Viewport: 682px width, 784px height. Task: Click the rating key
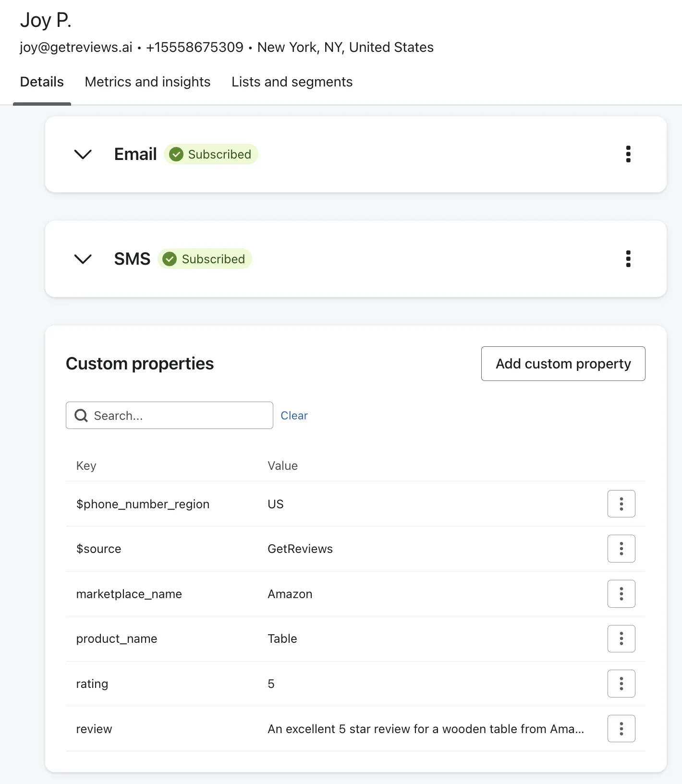92,684
